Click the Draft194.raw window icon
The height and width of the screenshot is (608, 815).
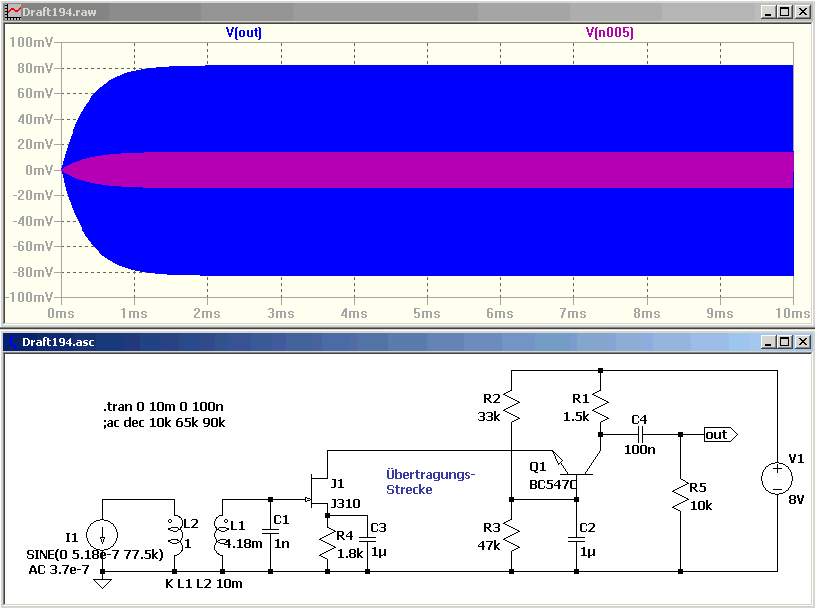(12, 11)
